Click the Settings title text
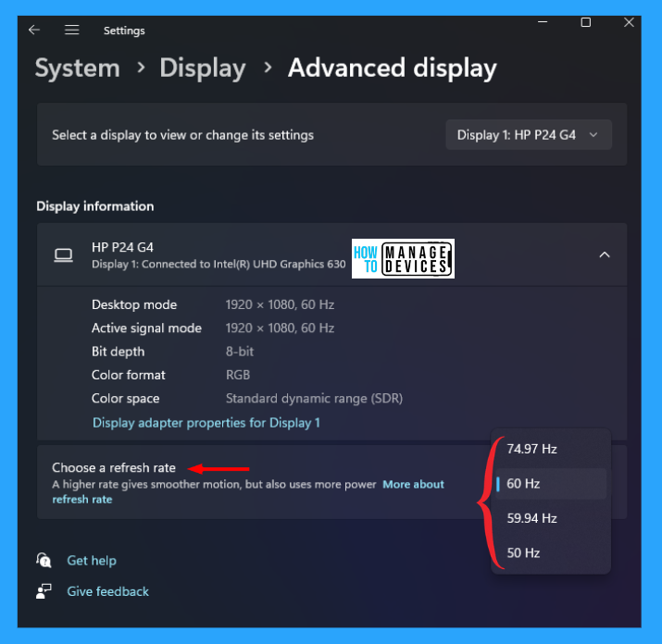 [x=124, y=31]
